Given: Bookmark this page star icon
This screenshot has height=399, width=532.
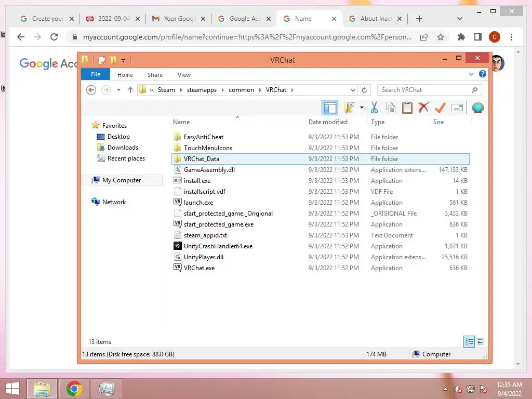Looking at the screenshot, I should pos(441,37).
